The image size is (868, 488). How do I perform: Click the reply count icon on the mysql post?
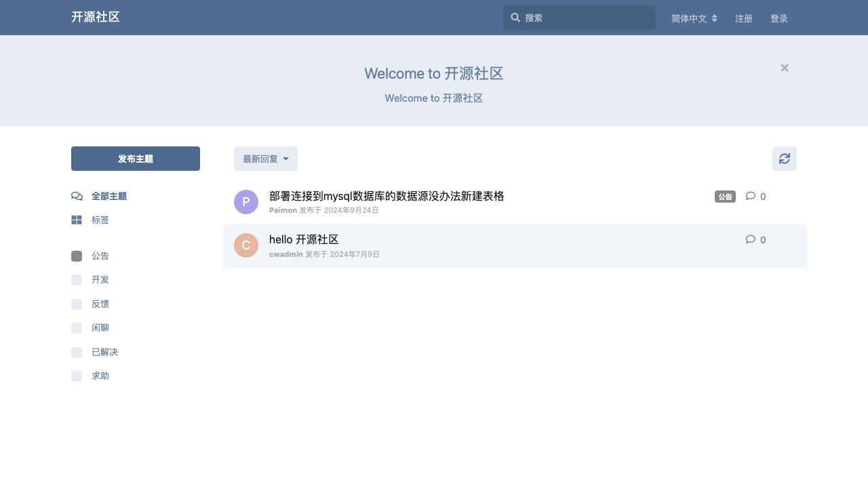[750, 196]
